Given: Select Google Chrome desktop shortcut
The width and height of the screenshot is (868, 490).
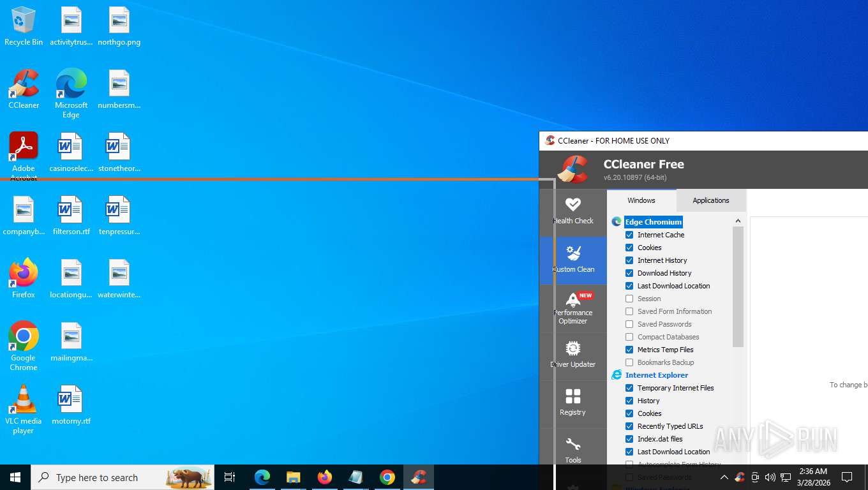Looking at the screenshot, I should (24, 346).
